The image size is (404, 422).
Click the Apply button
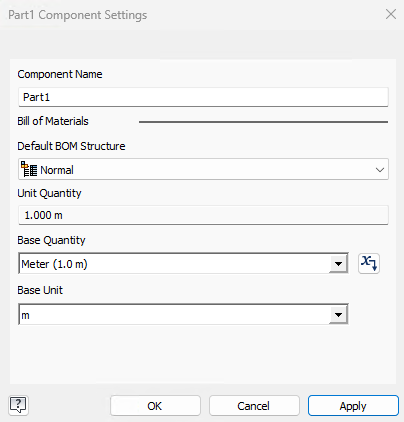(x=353, y=406)
